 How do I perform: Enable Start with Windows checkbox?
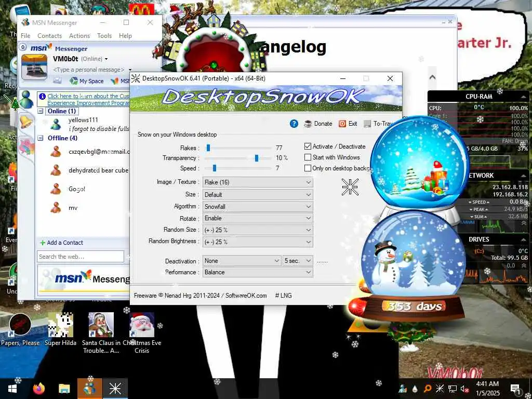[308, 157]
